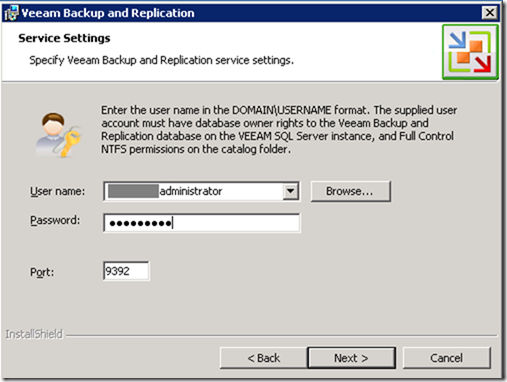Select the User name combo box text
The width and height of the screenshot is (507, 382).
click(194, 191)
